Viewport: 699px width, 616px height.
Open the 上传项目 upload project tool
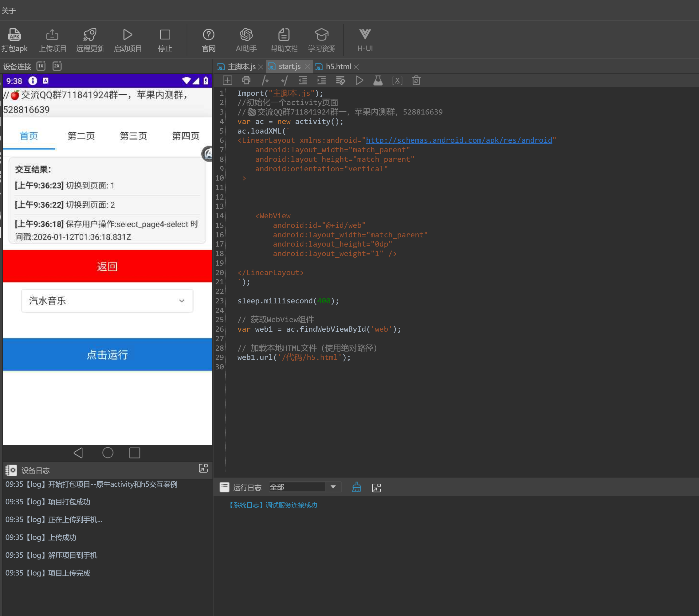(x=52, y=35)
